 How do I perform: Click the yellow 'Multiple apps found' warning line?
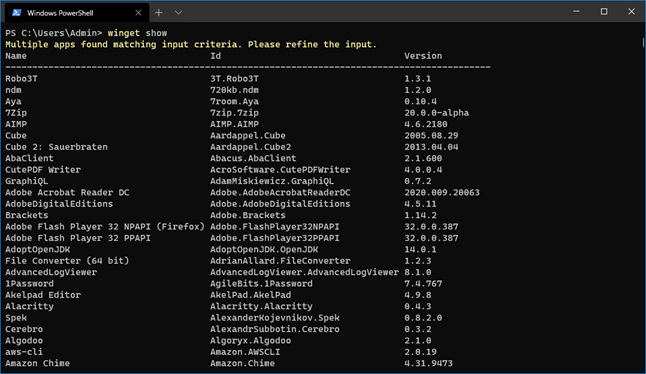[191, 44]
